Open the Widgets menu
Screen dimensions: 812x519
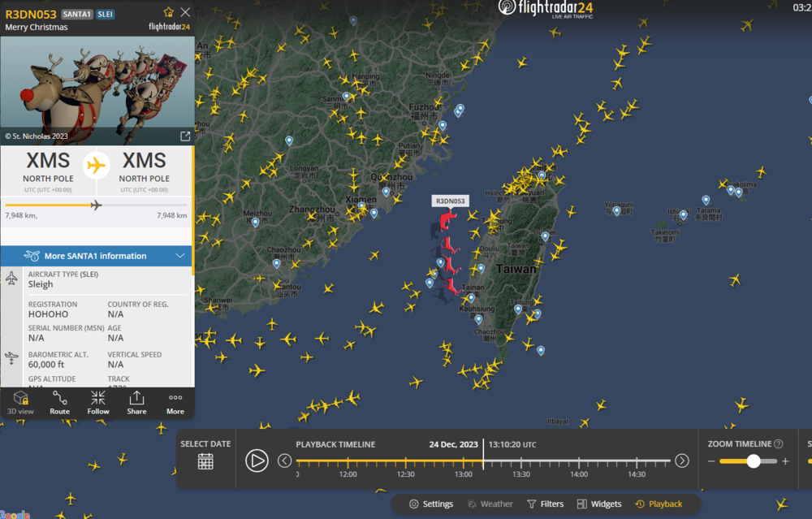click(x=599, y=504)
